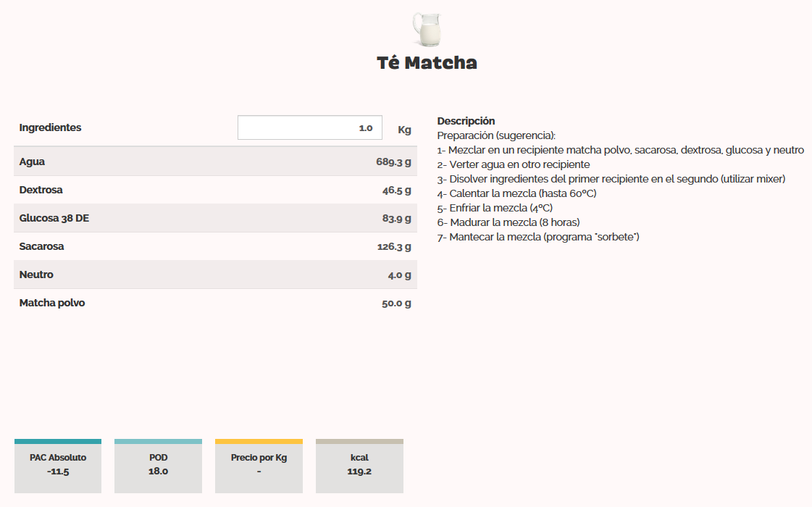812x507 pixels.
Task: Select the Agua ingredient row
Action: [215, 161]
